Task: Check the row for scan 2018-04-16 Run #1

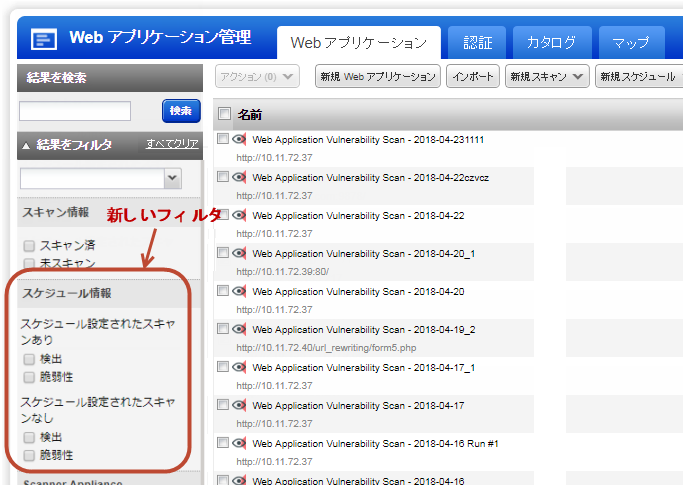Action: [x=223, y=442]
